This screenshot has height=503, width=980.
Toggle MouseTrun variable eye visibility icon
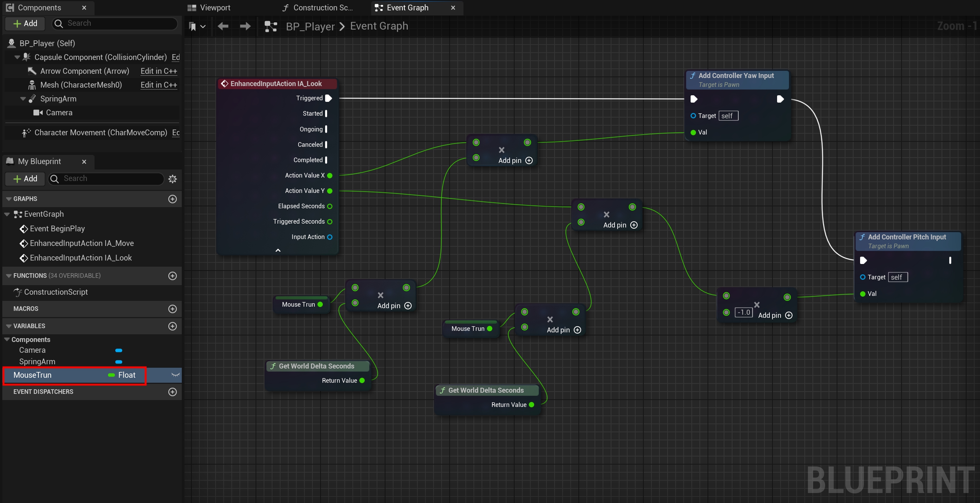[175, 375]
